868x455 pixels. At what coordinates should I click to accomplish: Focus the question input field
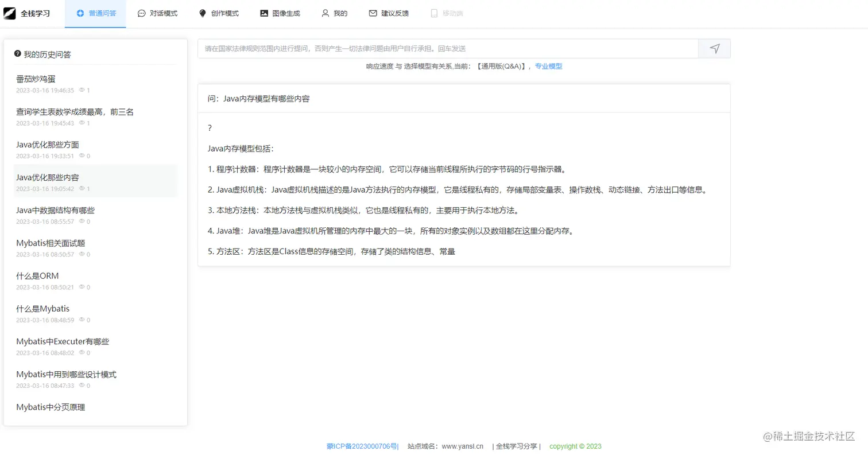pyautogui.click(x=448, y=49)
